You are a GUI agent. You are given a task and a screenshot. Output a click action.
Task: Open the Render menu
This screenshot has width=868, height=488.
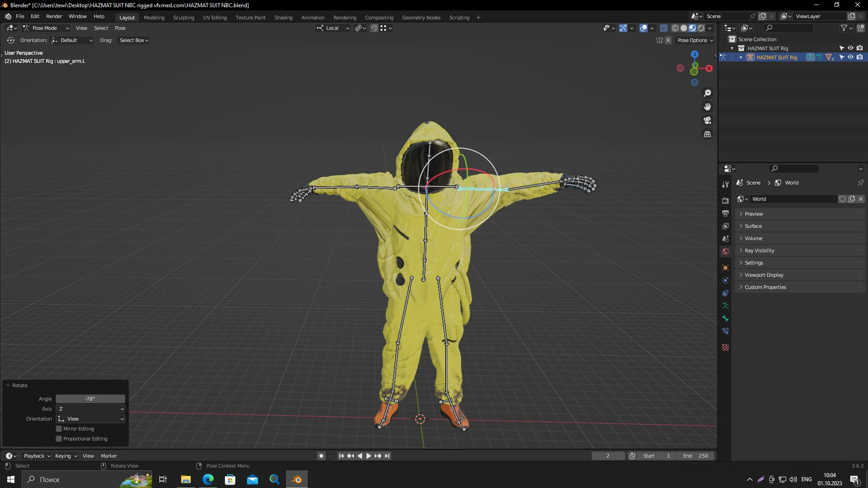[x=54, y=16]
